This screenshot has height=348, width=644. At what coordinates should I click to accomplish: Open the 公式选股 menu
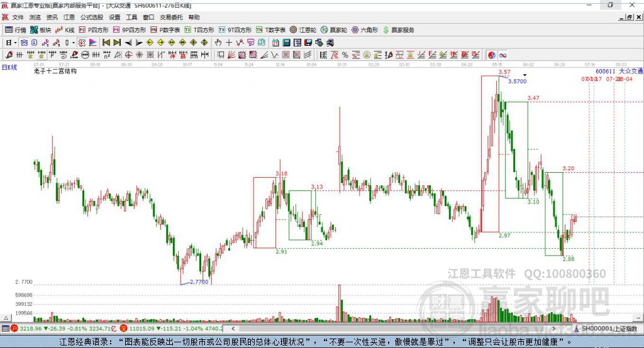[x=92, y=17]
